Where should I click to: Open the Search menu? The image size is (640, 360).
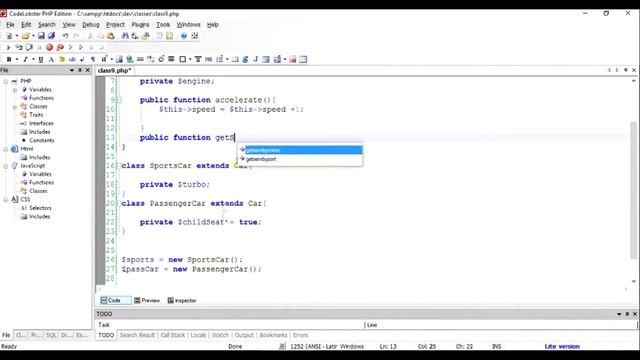[x=47, y=25]
